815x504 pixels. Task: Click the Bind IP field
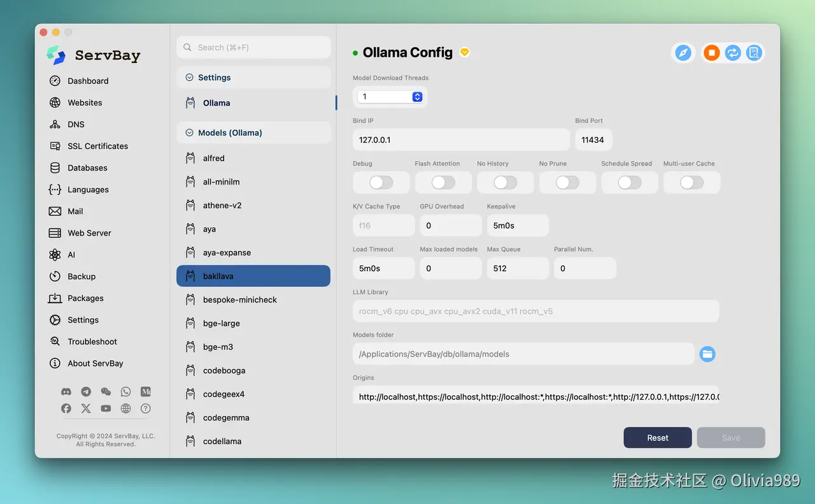click(x=461, y=140)
